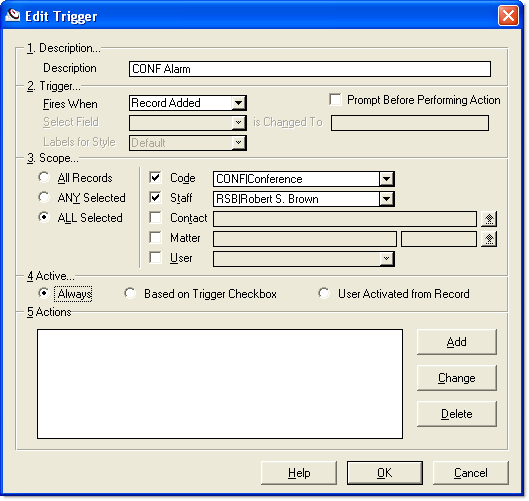Open the Labels for Style dropdown
The height and width of the screenshot is (501, 529).
pyautogui.click(x=239, y=143)
